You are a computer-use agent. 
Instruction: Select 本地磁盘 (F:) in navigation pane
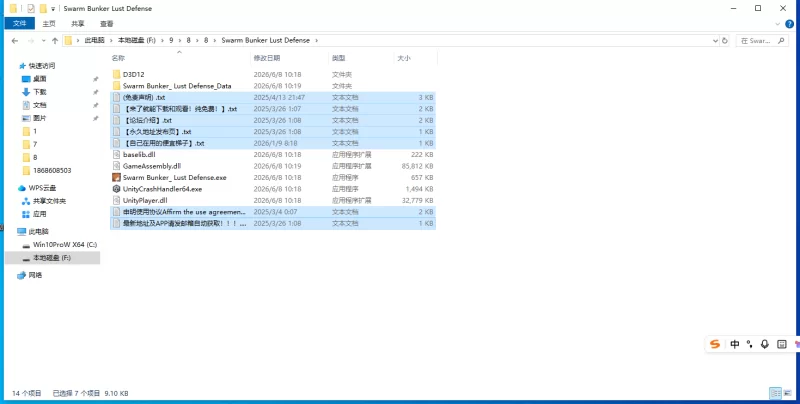click(52, 258)
